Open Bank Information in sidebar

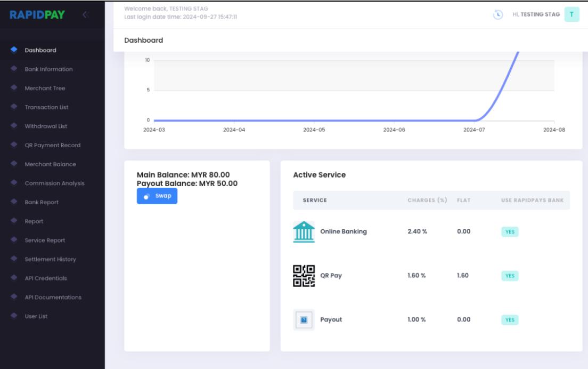pyautogui.click(x=48, y=69)
